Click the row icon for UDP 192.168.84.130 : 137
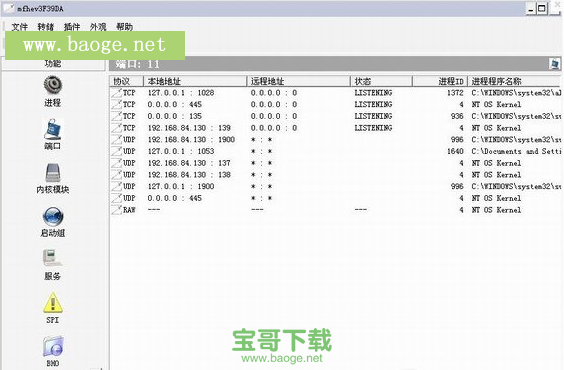564x370 pixels. [x=117, y=163]
